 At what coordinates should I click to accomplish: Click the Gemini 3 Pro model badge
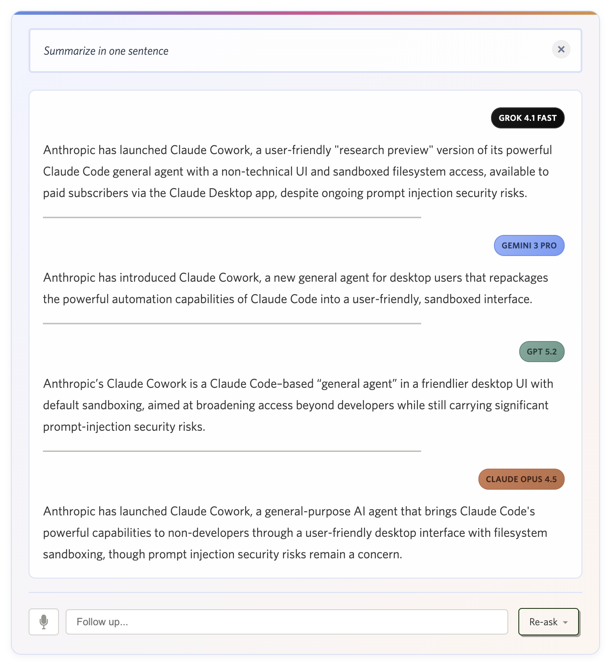(528, 245)
